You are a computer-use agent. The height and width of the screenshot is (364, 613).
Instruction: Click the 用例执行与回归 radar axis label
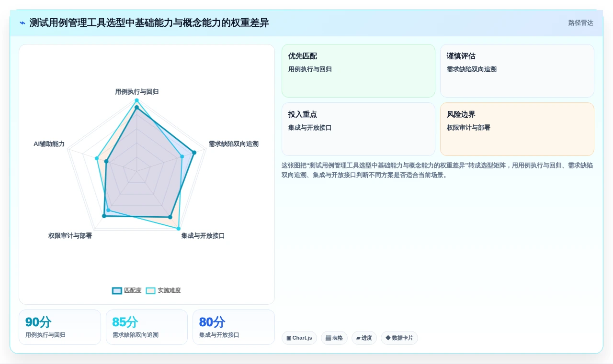(x=137, y=91)
